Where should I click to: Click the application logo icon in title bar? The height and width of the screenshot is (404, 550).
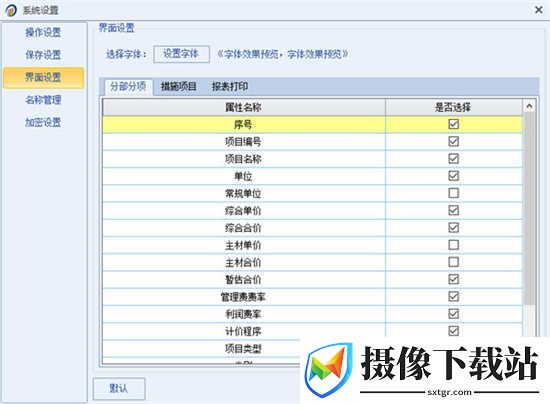click(12, 10)
